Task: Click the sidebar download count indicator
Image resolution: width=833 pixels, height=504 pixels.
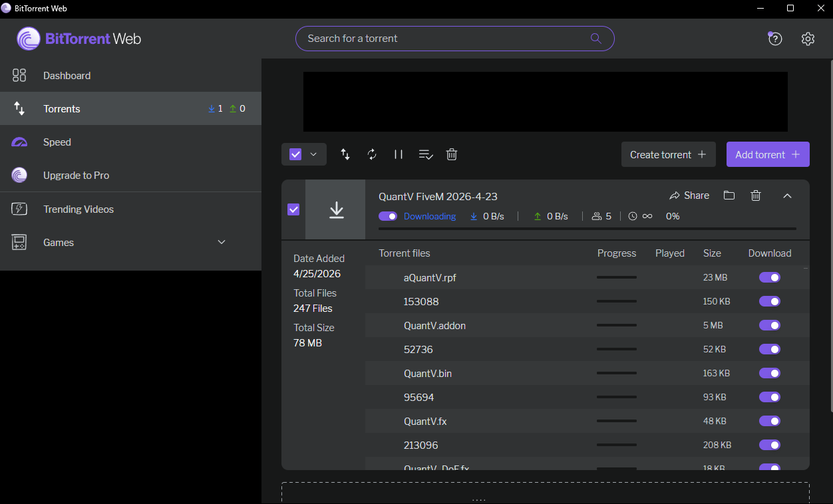Action: (215, 108)
